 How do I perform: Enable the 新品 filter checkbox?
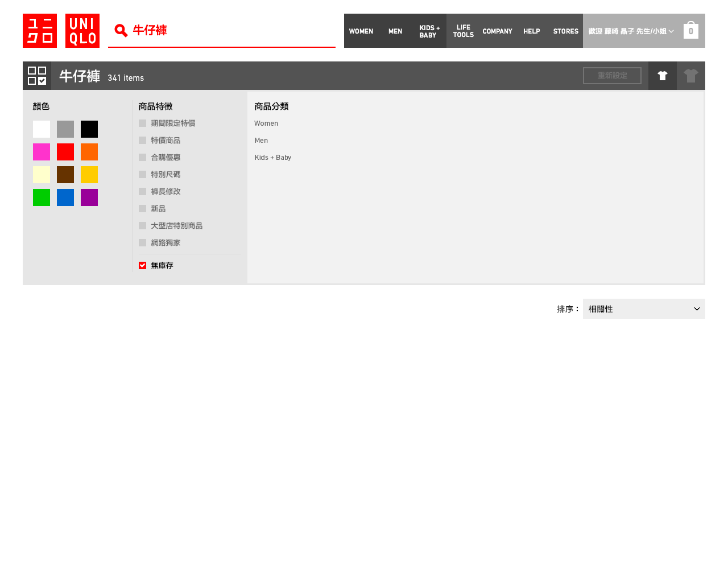coord(143,209)
